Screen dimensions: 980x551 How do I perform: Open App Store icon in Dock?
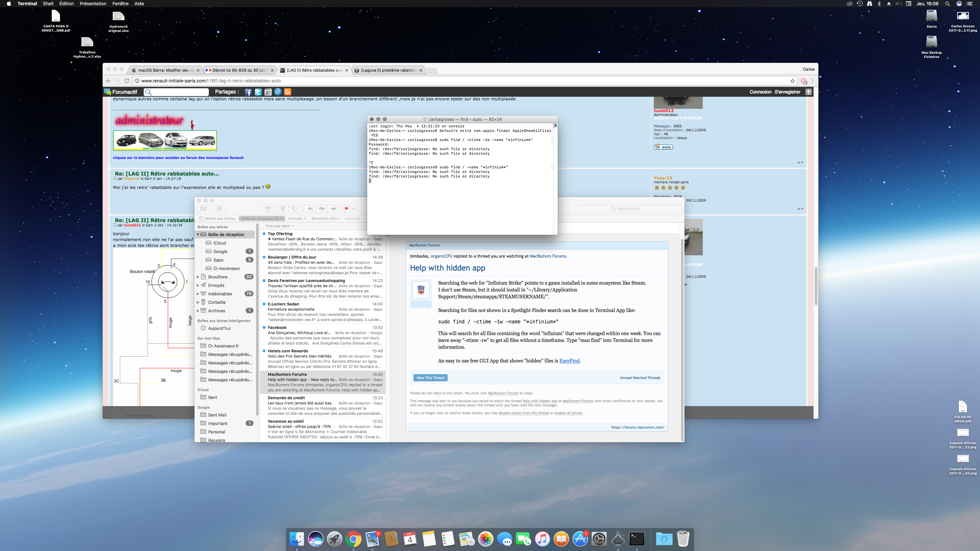pos(580,539)
